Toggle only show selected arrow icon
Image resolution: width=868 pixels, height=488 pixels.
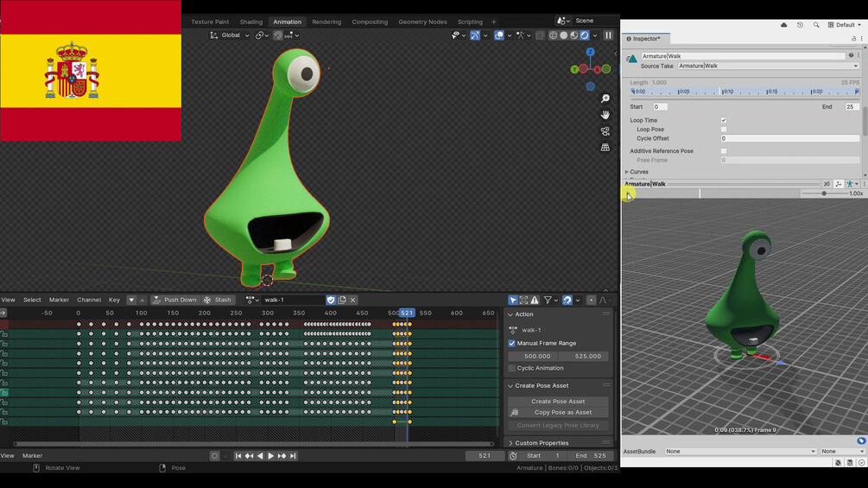tap(513, 300)
